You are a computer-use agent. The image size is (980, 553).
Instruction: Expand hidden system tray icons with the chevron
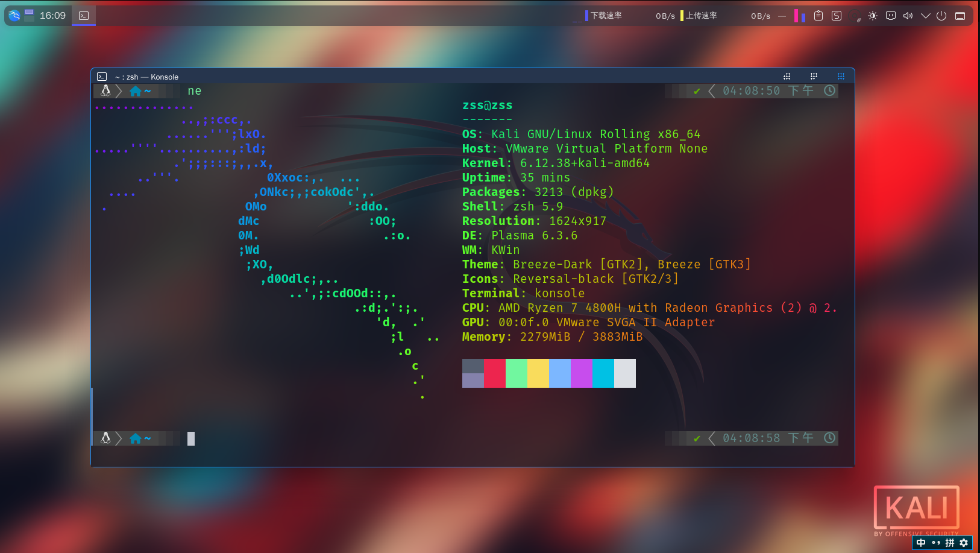tap(926, 16)
